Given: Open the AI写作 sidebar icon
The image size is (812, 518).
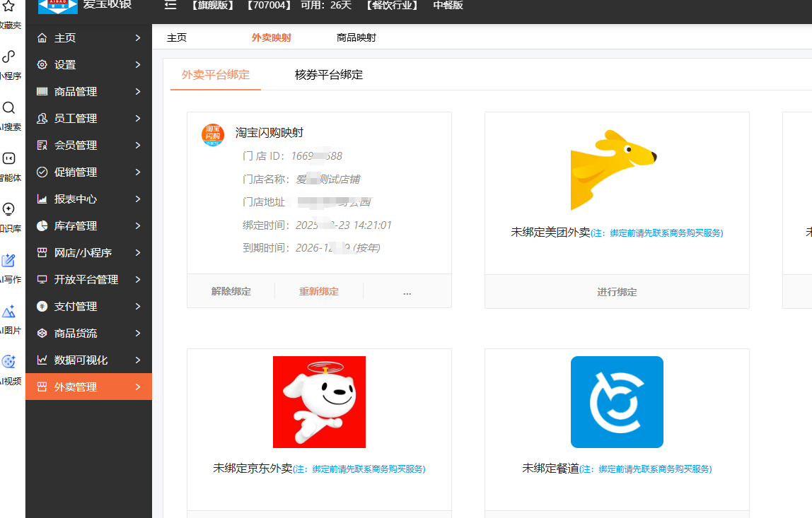Looking at the screenshot, I should (9, 261).
